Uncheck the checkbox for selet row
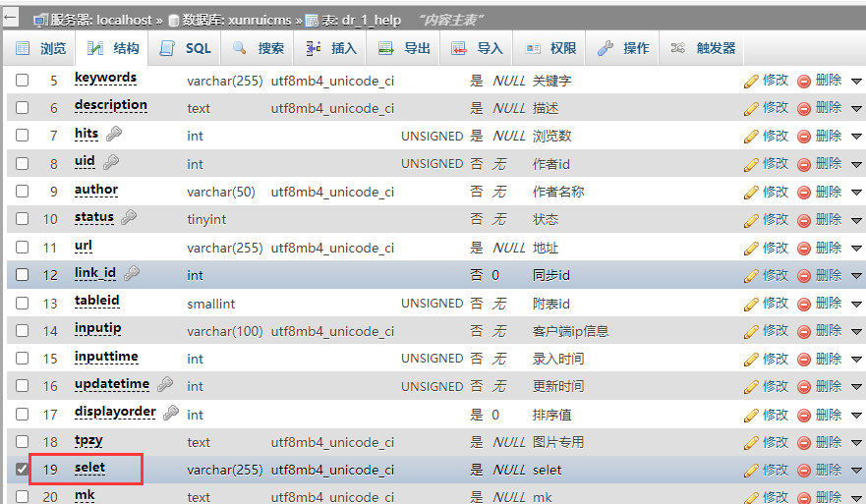866x504 pixels. [x=22, y=470]
